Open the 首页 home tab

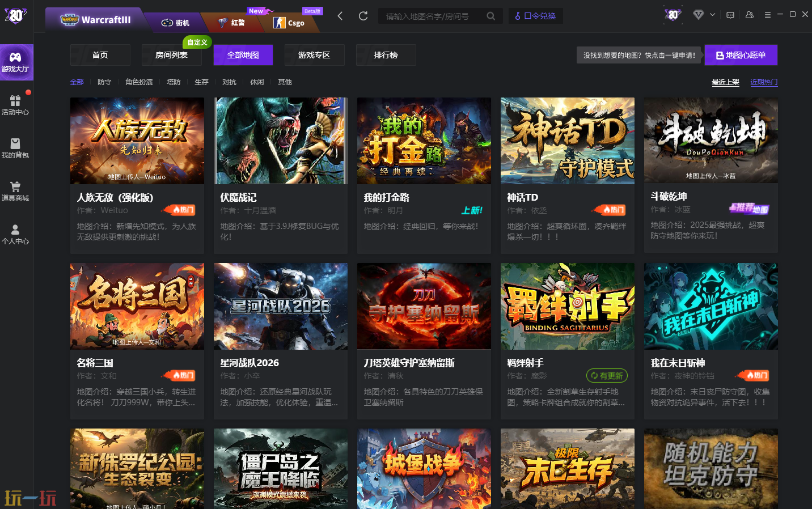pos(100,55)
